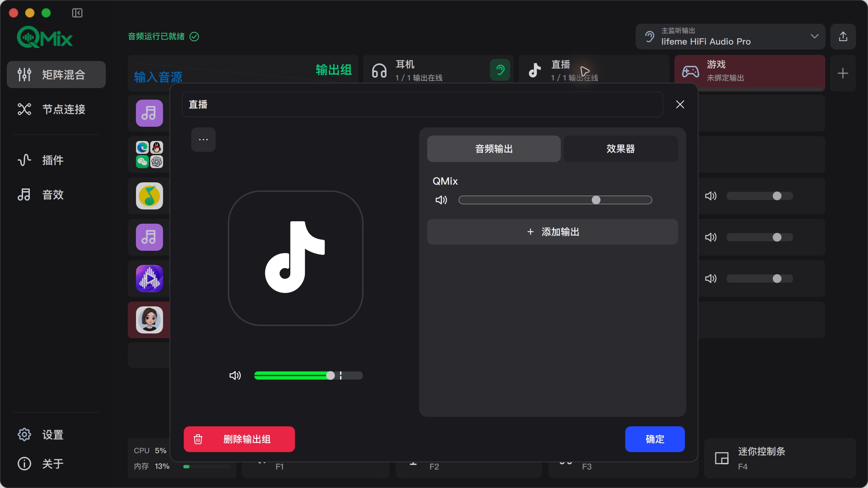This screenshot has width=868, height=488.
Task: Select the 游戏 game output group
Action: 750,73
